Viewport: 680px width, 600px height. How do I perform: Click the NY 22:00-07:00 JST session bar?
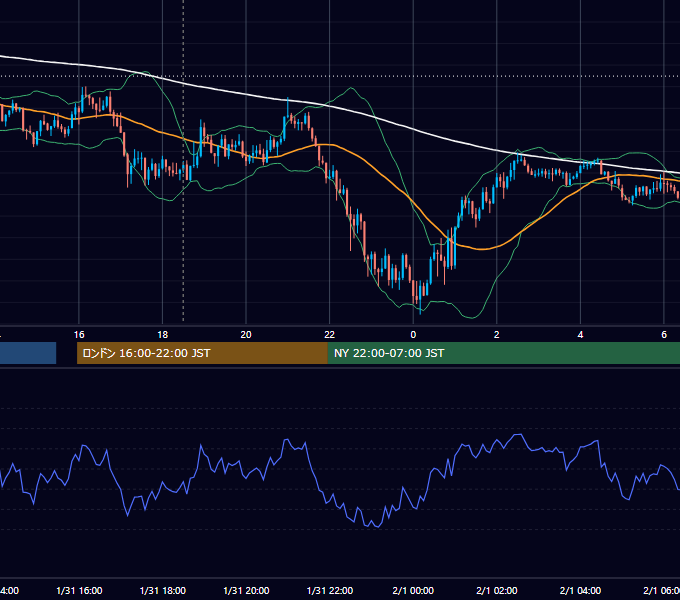click(503, 353)
